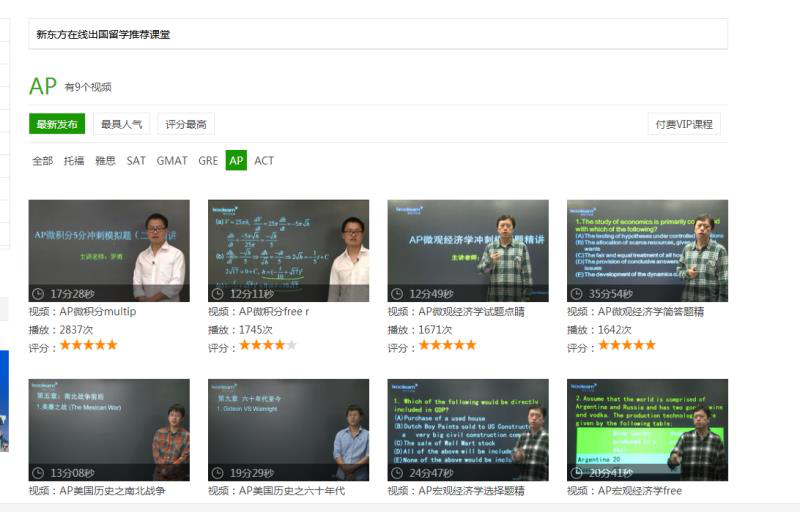Image resolution: width=800 pixels, height=512 pixels.
Task: Select the 雅思 category filter
Action: [x=105, y=161]
